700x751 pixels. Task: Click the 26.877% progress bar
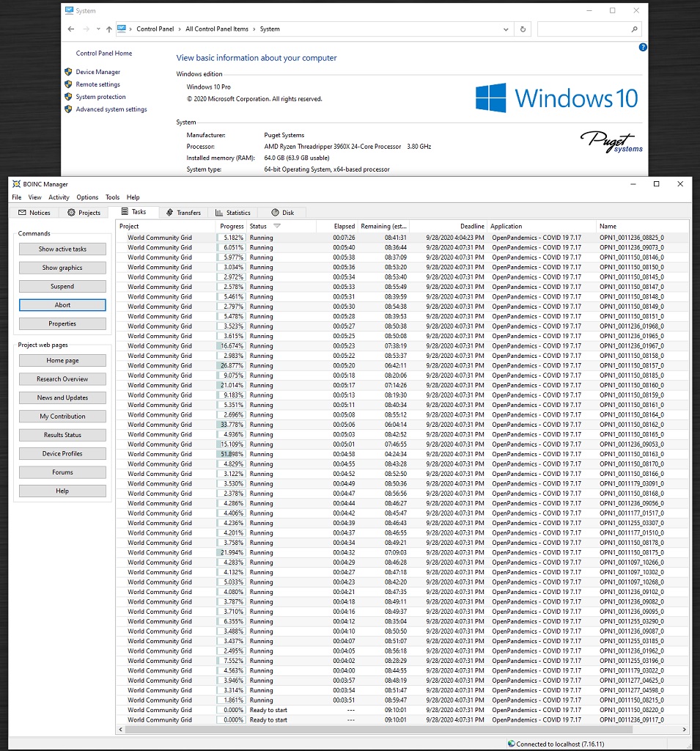tap(231, 365)
